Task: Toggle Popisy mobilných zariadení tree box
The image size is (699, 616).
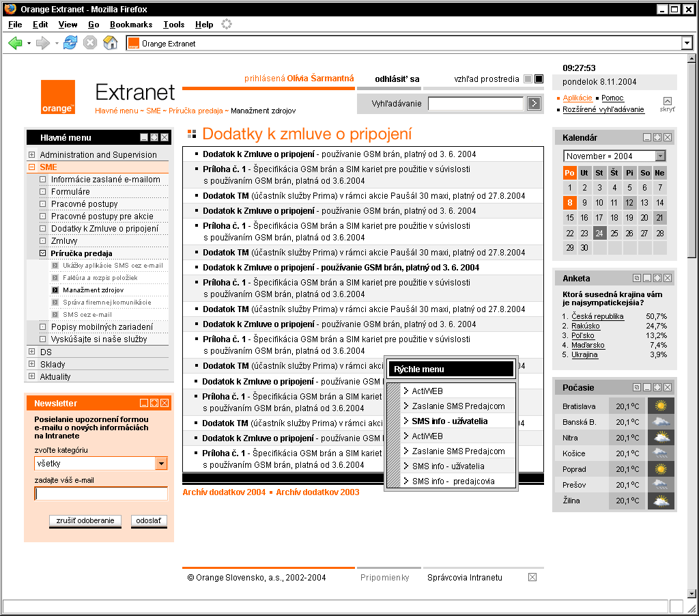Action: pos(43,326)
